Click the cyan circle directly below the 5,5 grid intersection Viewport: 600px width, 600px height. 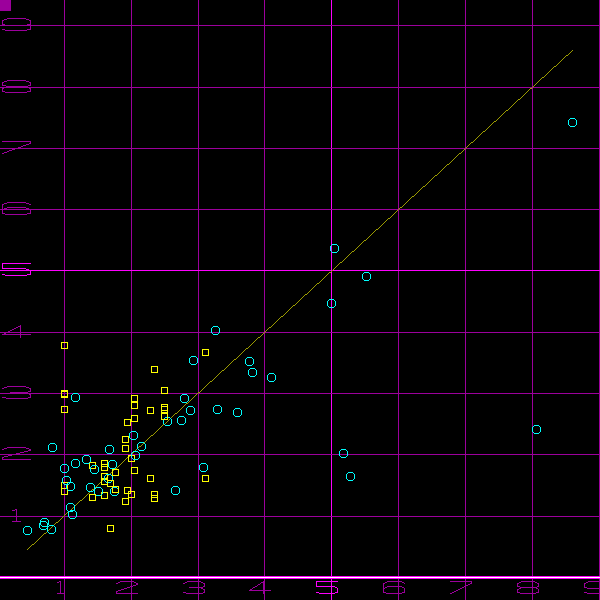[x=331, y=304]
